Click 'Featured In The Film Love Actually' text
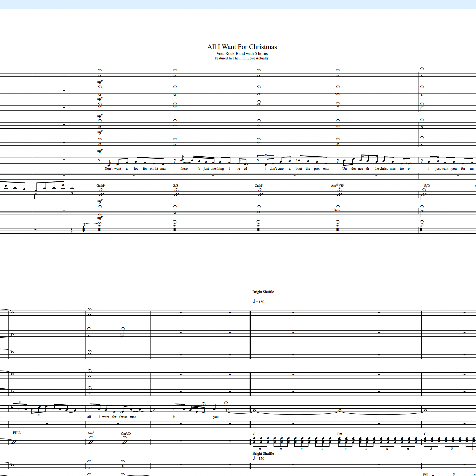476x476 pixels. 242,58
